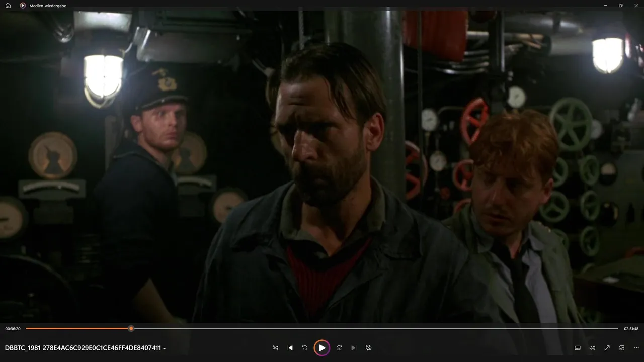The height and width of the screenshot is (362, 644).
Task: Skip forward 30 seconds
Action: click(x=339, y=348)
